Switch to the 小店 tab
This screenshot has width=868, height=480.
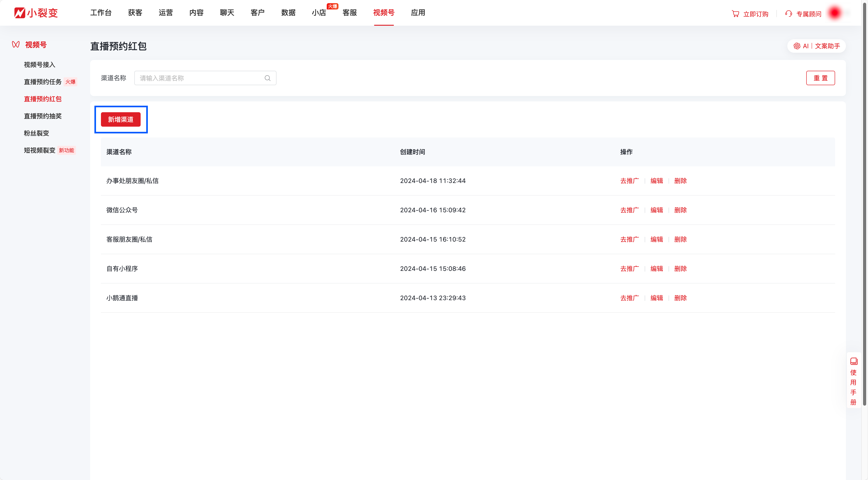(319, 13)
